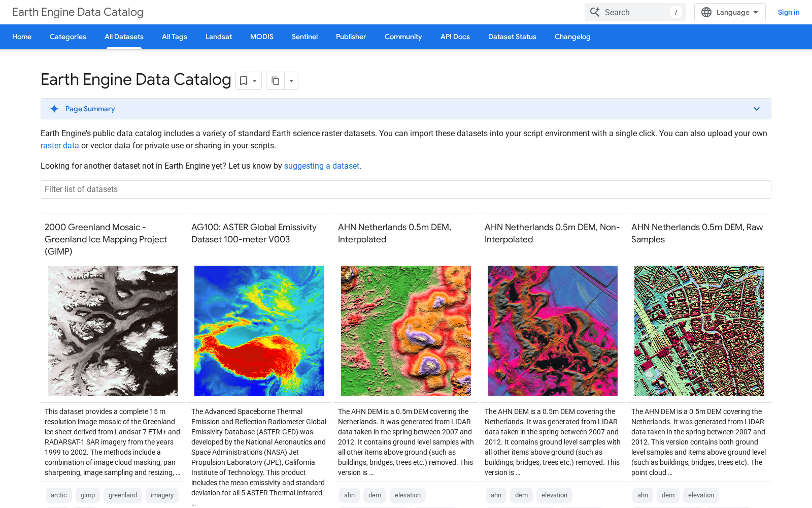Focus the Filter list of datasets field
The image size is (812, 508).
(x=406, y=189)
